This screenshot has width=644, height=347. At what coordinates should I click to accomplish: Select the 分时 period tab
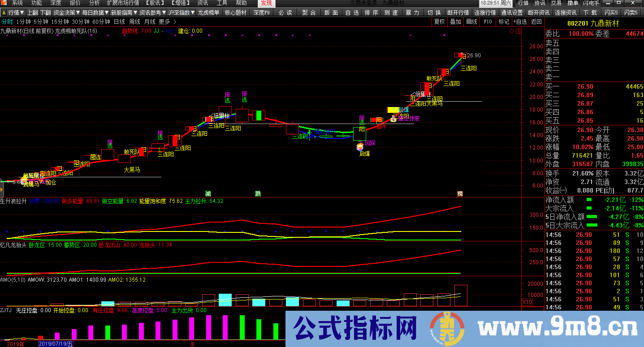tap(7, 21)
